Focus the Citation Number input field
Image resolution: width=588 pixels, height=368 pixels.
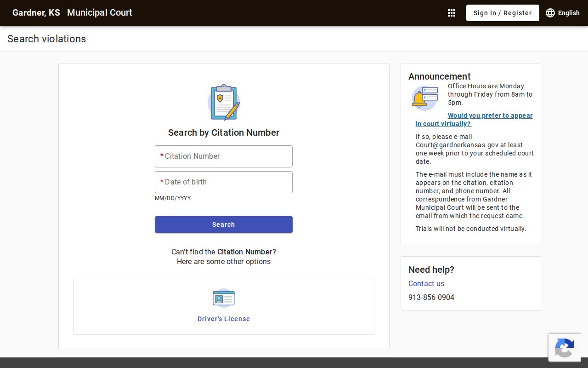(x=224, y=156)
